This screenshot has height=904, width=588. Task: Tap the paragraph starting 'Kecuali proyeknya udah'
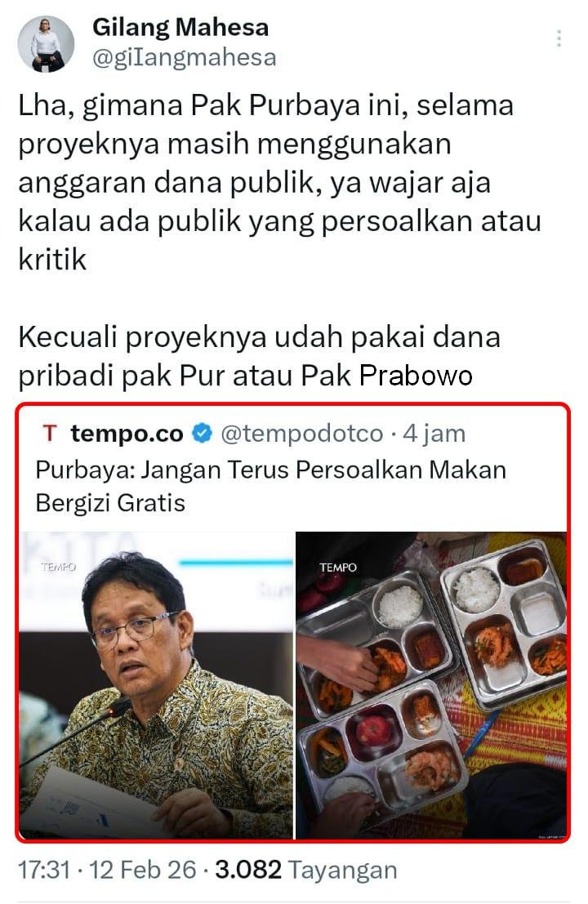point(259,356)
